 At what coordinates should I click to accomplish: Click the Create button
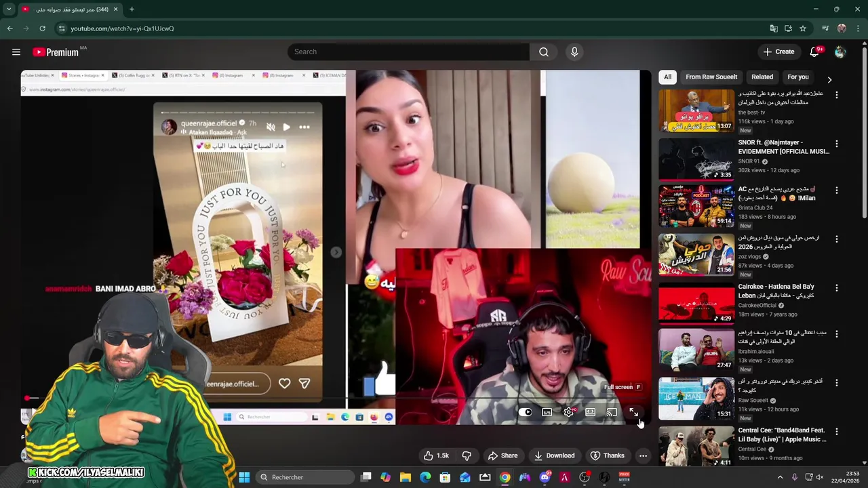coord(778,52)
